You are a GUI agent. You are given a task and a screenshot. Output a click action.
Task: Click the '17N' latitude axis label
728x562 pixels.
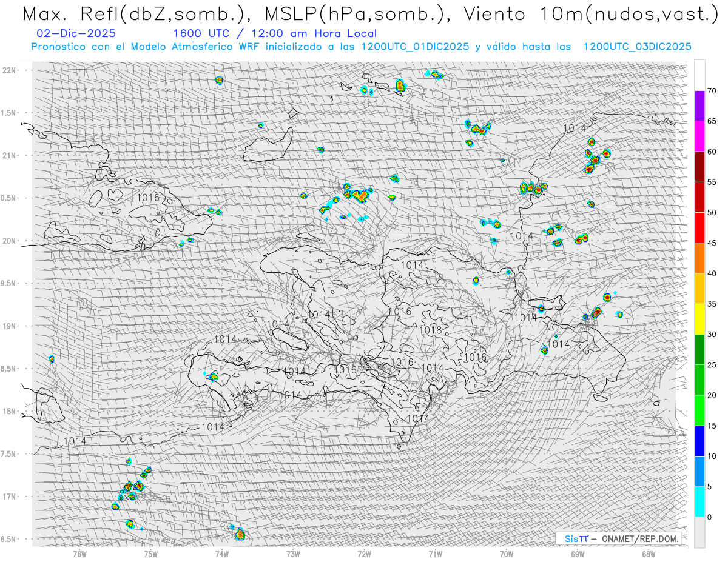coord(9,497)
